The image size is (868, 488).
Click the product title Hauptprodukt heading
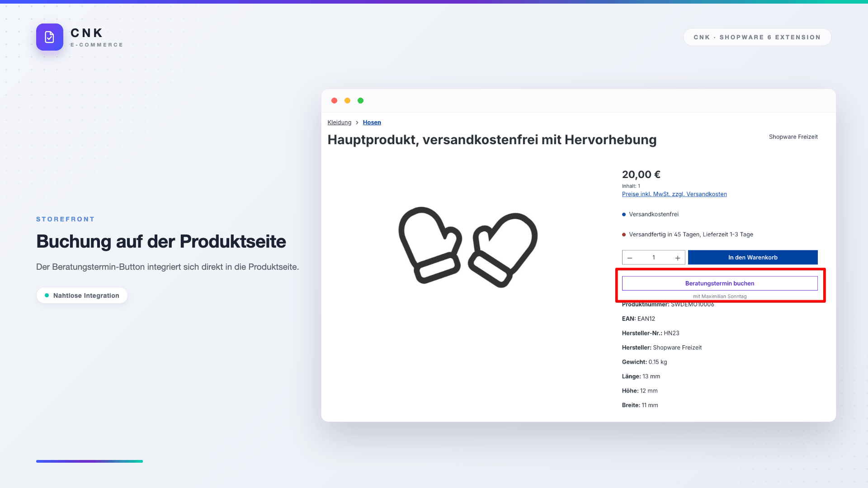tap(492, 140)
